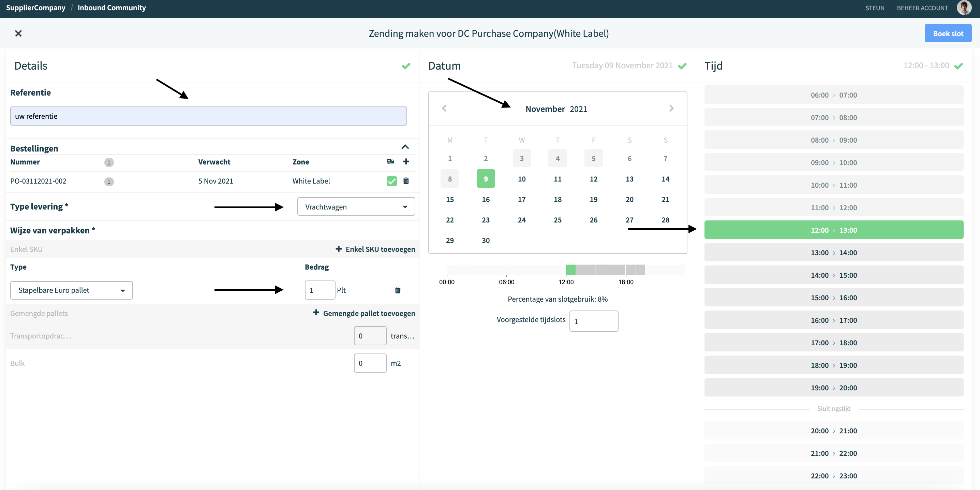Open the STEUN menu item
The width and height of the screenshot is (980, 490).
point(875,8)
